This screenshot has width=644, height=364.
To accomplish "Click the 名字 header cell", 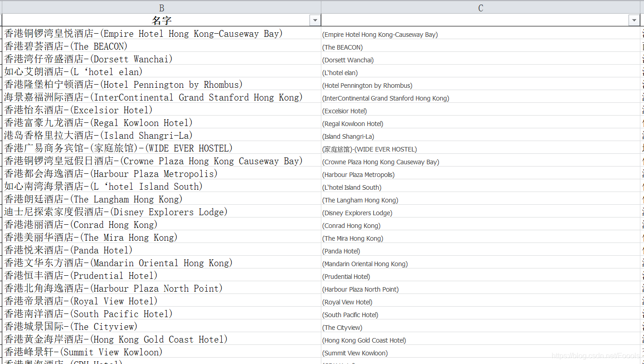I will click(x=162, y=20).
